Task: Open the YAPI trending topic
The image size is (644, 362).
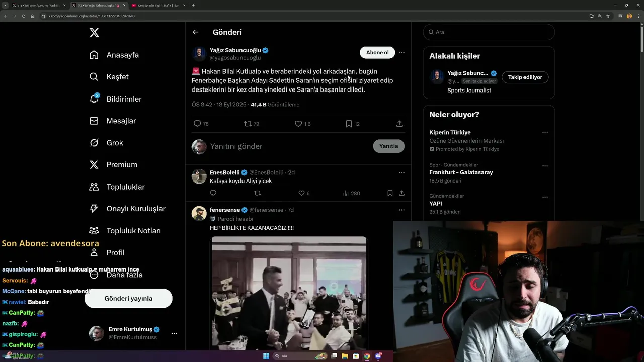Action: [436, 204]
